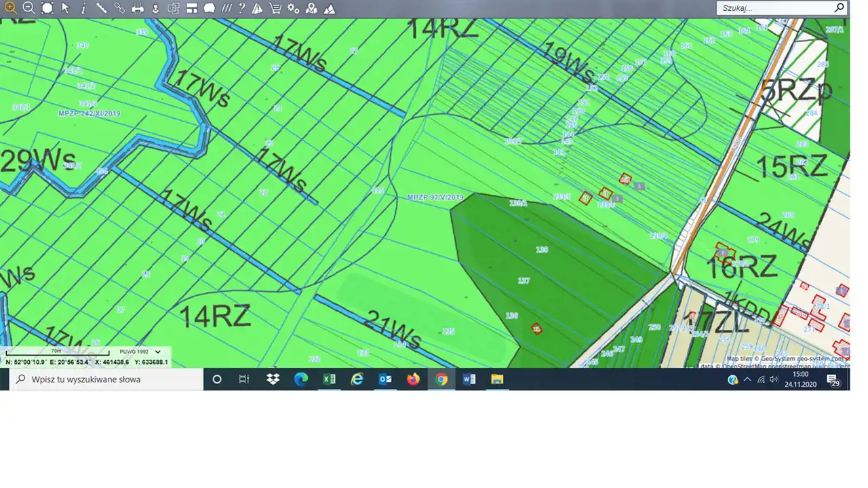Image resolution: width=868 pixels, height=488 pixels.
Task: Toggle the terrain mountain view icon
Action: (x=329, y=8)
